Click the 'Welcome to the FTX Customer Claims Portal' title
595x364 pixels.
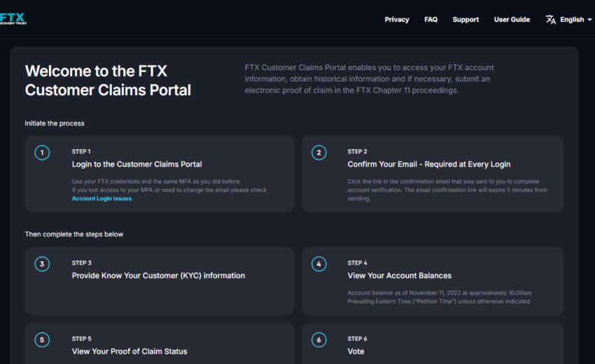tap(108, 80)
